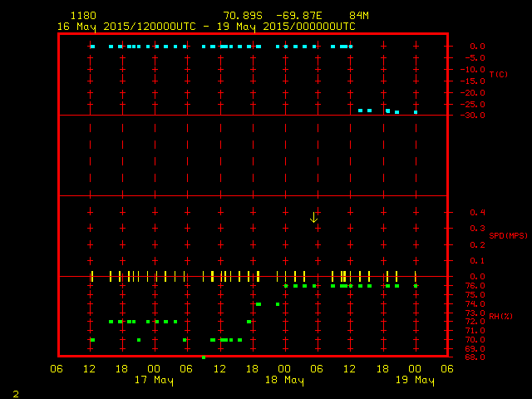Click the 18 May date label
Viewport: 532px width, 399px height.
coord(284,381)
